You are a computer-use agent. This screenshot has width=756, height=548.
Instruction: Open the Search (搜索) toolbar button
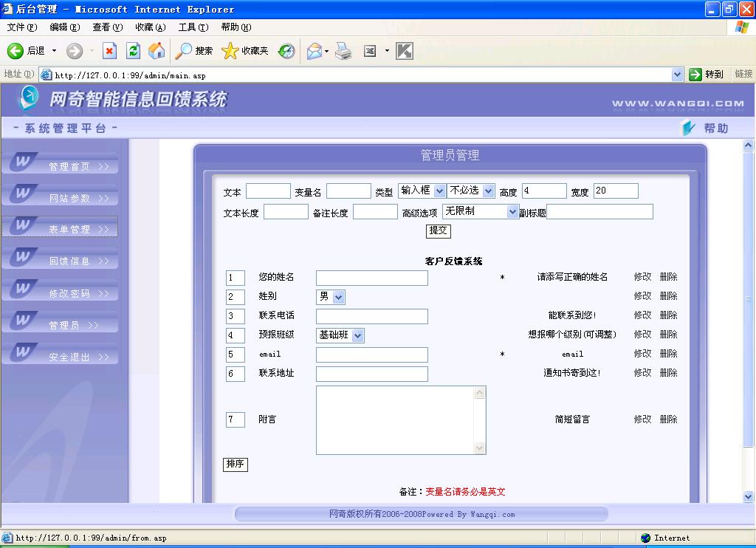tap(194, 51)
